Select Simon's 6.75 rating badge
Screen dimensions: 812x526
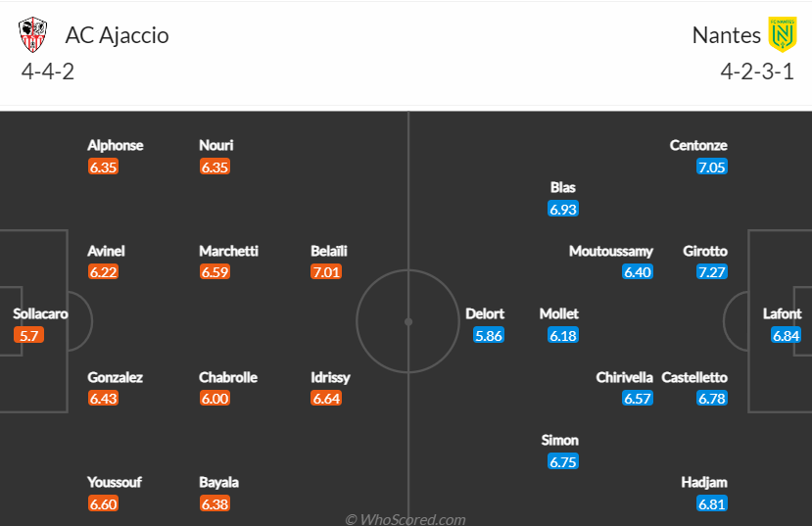point(563,461)
